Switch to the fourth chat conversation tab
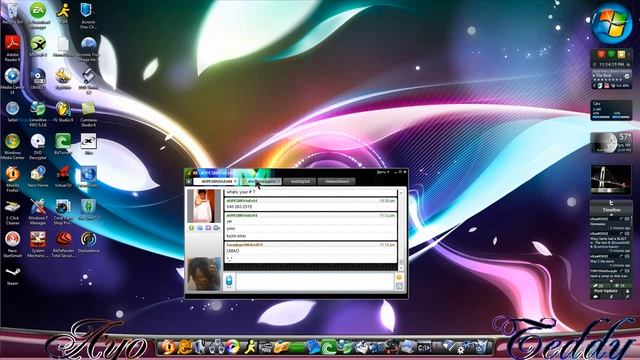 click(x=337, y=181)
